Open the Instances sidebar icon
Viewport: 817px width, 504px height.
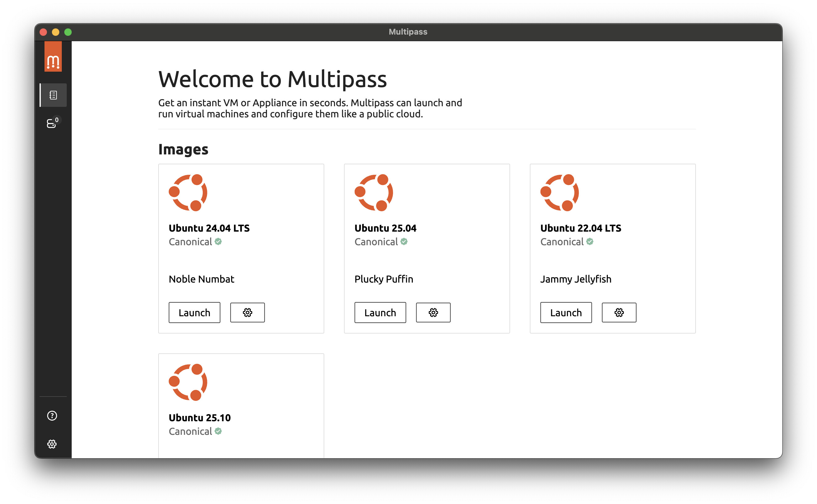(52, 123)
